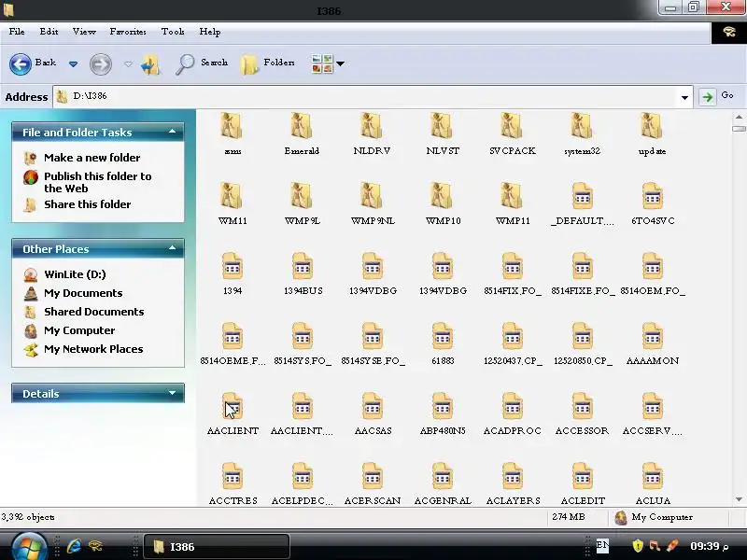Go back with the Back arrow button
Viewport: 747px width, 560px height.
(x=21, y=63)
